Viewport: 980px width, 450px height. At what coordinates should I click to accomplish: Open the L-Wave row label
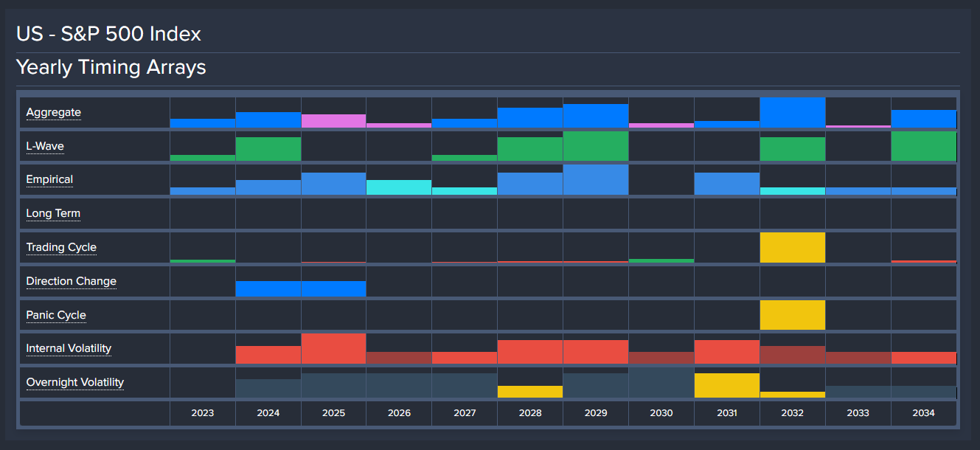coord(45,146)
